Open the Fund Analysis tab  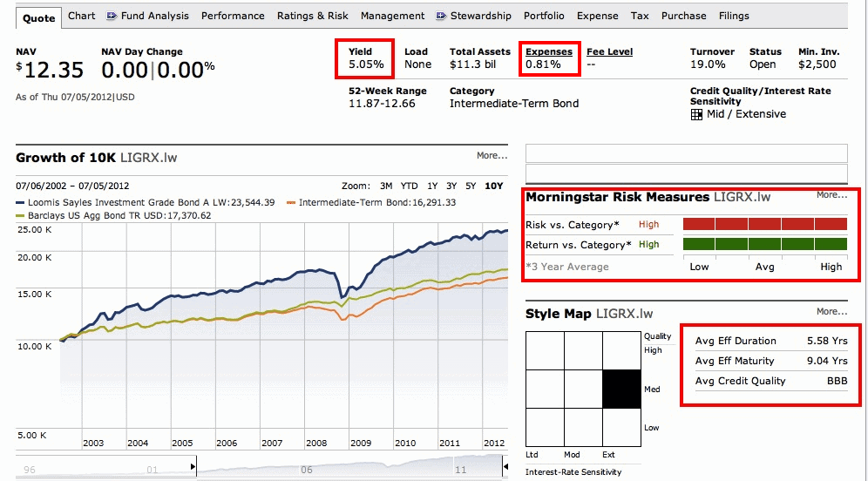pos(155,16)
